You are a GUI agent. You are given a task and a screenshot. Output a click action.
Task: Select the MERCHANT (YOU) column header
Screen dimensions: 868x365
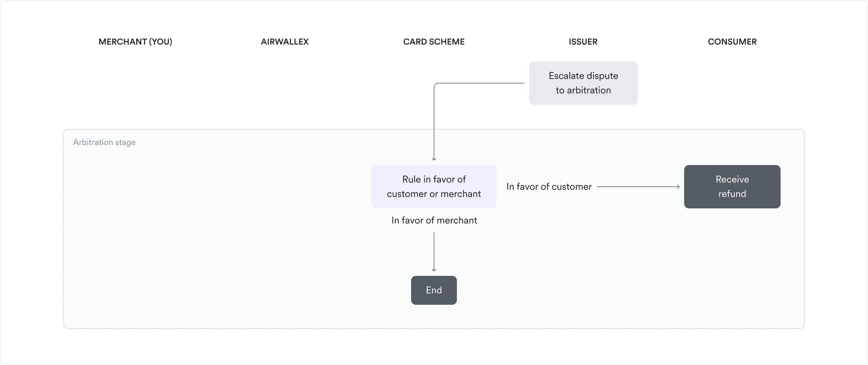[x=136, y=41]
